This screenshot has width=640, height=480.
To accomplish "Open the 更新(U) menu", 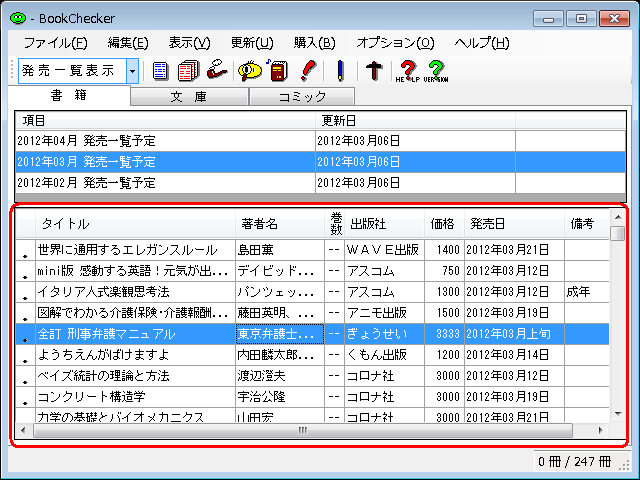I will 252,43.
